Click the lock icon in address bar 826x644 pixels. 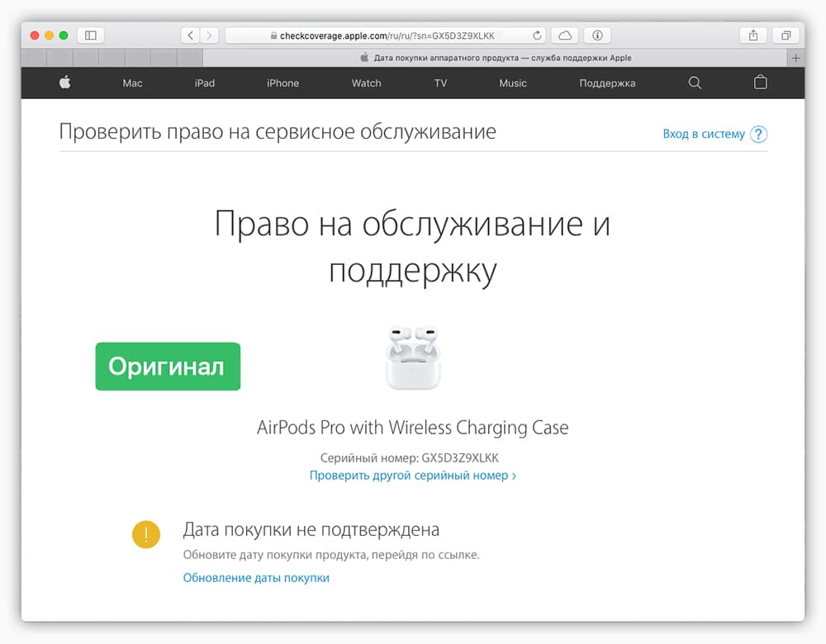pyautogui.click(x=273, y=36)
